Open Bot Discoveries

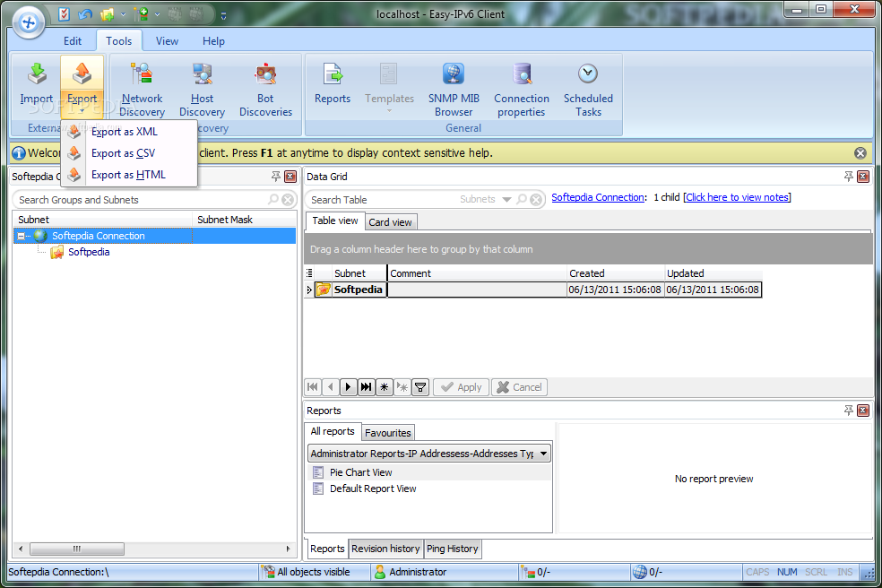coord(265,89)
